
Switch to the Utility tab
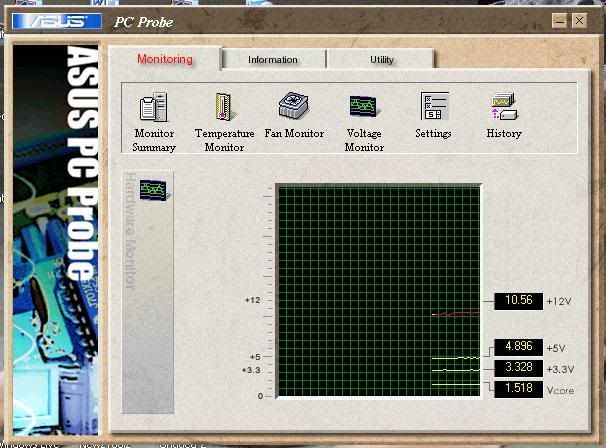pos(382,60)
